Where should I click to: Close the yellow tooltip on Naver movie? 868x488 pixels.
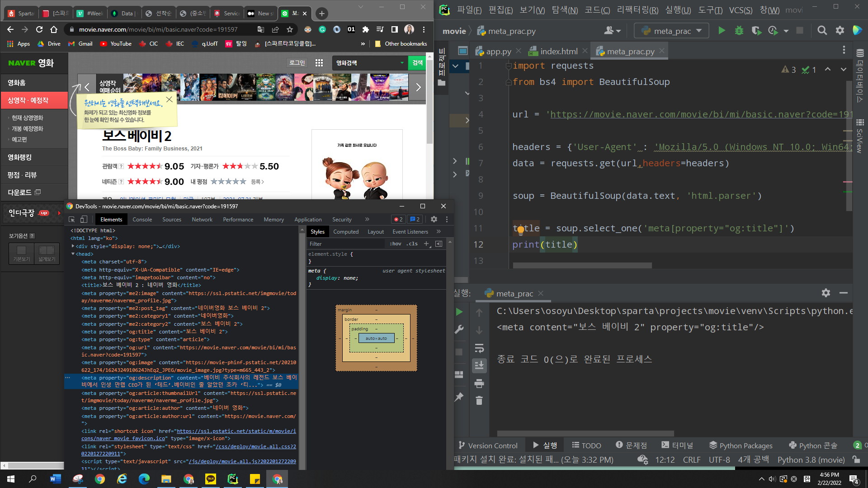point(169,99)
